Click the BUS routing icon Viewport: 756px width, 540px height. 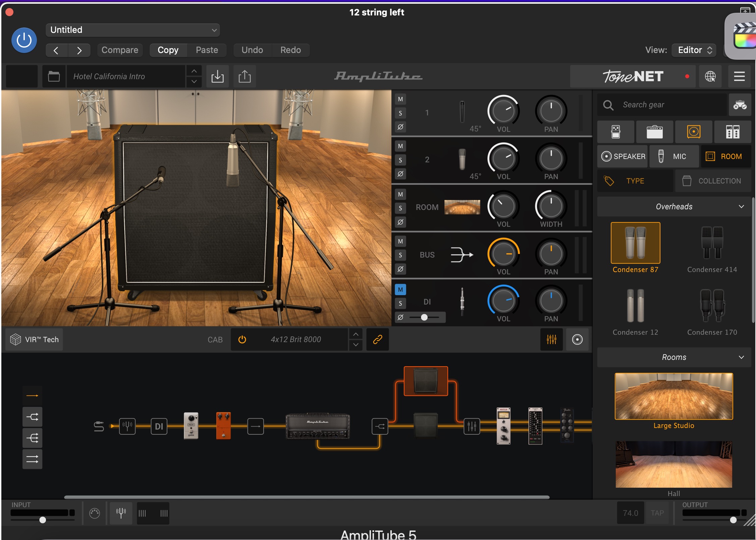[x=462, y=255]
